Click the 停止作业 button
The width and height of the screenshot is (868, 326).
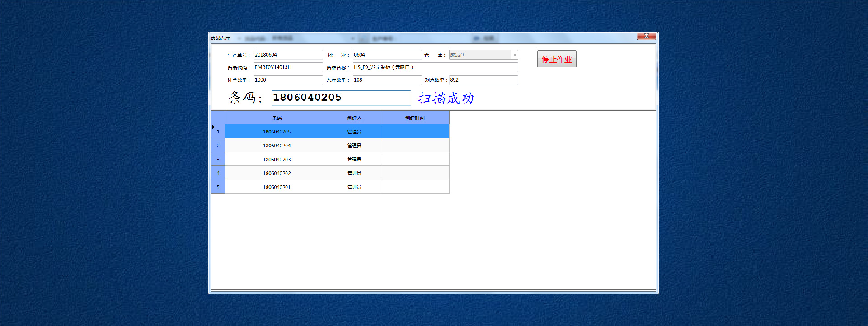coord(557,59)
